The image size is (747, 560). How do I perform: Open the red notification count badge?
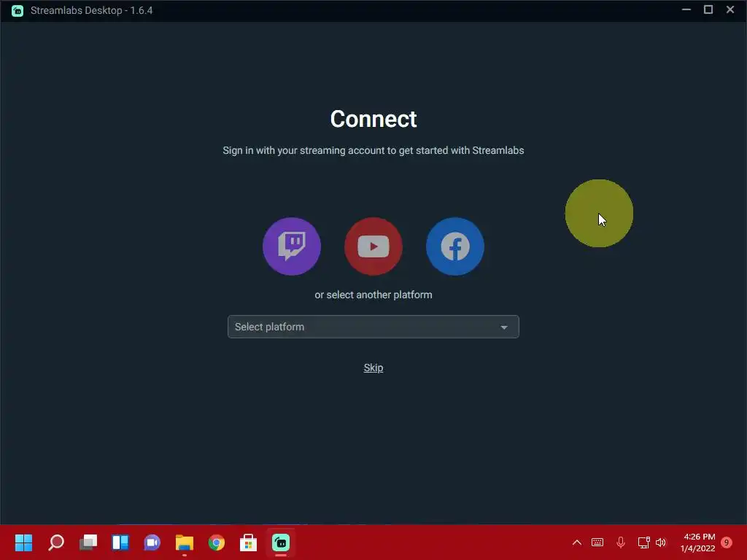click(x=727, y=542)
